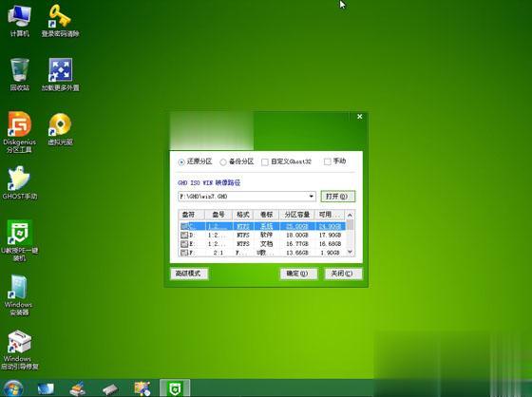The height and width of the screenshot is (397, 532).
Task: Click the active green installer taskbar button
Action: [175, 388]
